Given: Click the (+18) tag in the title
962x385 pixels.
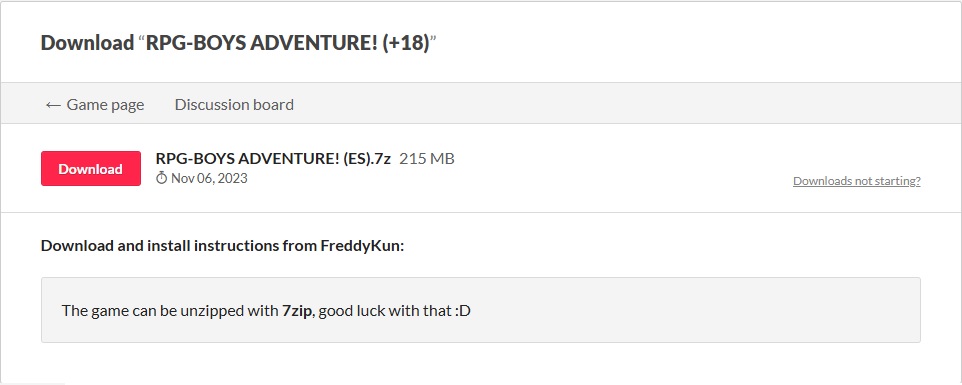Looking at the screenshot, I should pos(406,43).
